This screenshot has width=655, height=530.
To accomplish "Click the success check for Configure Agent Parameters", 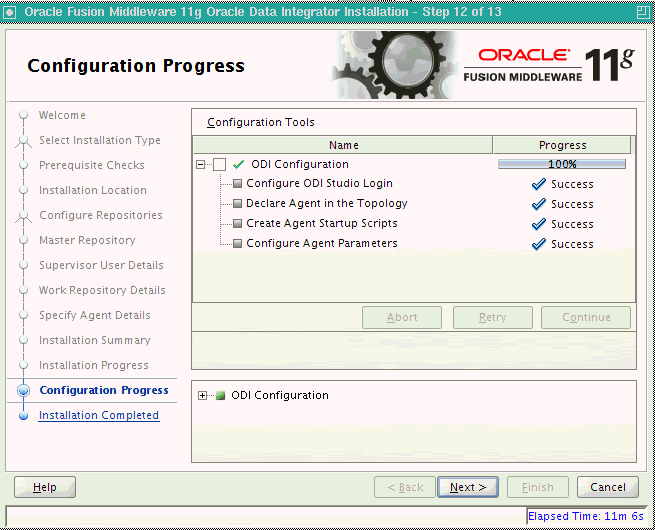I will click(539, 244).
